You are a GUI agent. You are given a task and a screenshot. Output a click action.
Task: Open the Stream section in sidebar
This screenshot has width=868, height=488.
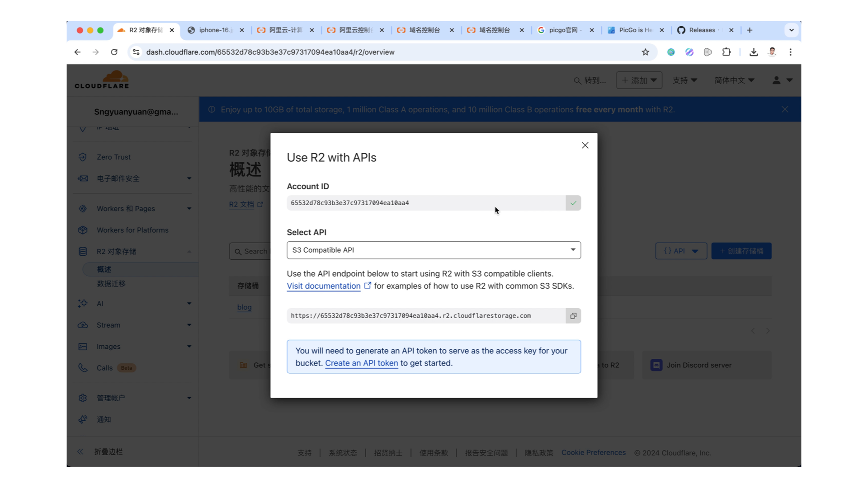[108, 325]
